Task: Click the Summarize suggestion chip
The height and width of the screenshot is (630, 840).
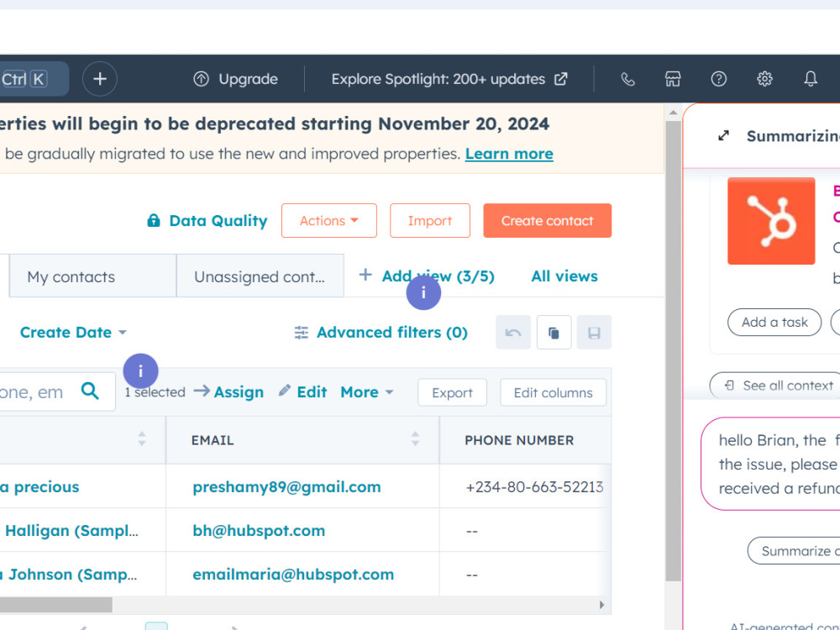Action: coord(795,551)
